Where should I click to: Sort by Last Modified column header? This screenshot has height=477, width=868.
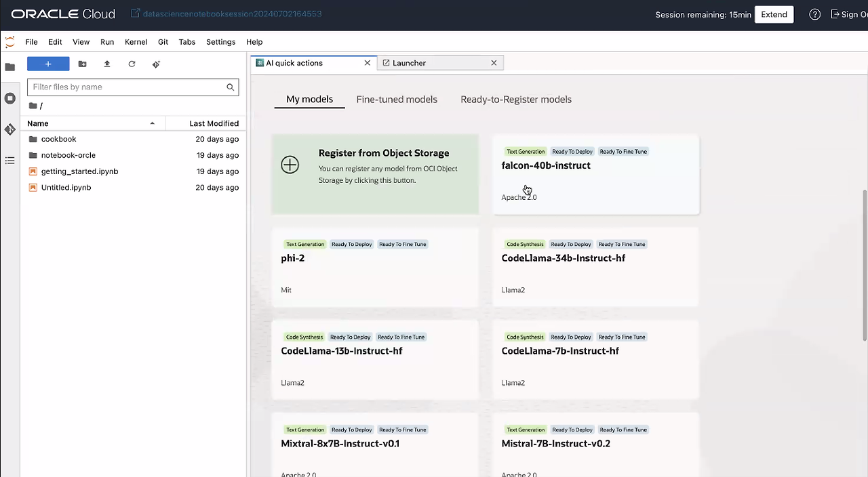click(x=214, y=123)
